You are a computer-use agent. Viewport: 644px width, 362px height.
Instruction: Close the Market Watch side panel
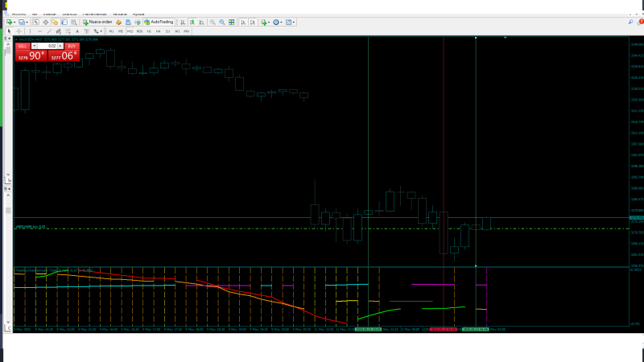10,38
